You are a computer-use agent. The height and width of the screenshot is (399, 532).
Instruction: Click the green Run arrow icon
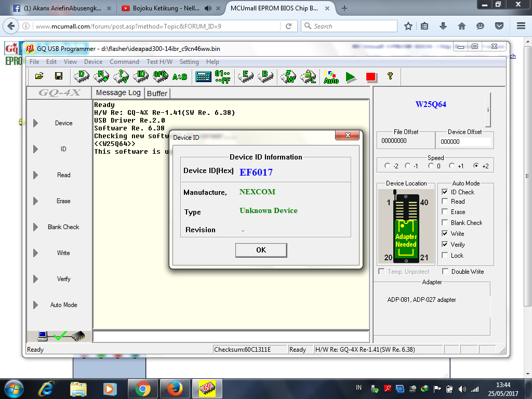(x=351, y=77)
